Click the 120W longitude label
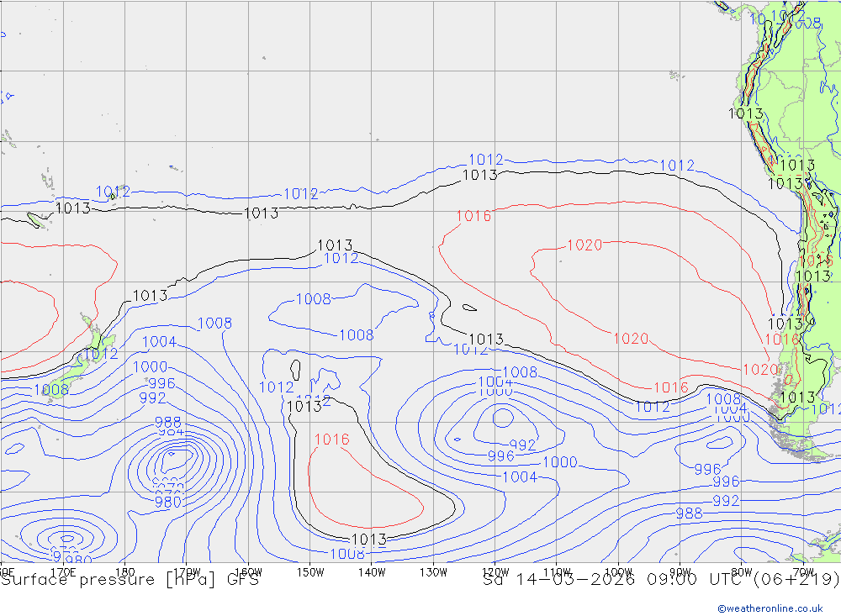841x616 pixels. pyautogui.click(x=495, y=572)
